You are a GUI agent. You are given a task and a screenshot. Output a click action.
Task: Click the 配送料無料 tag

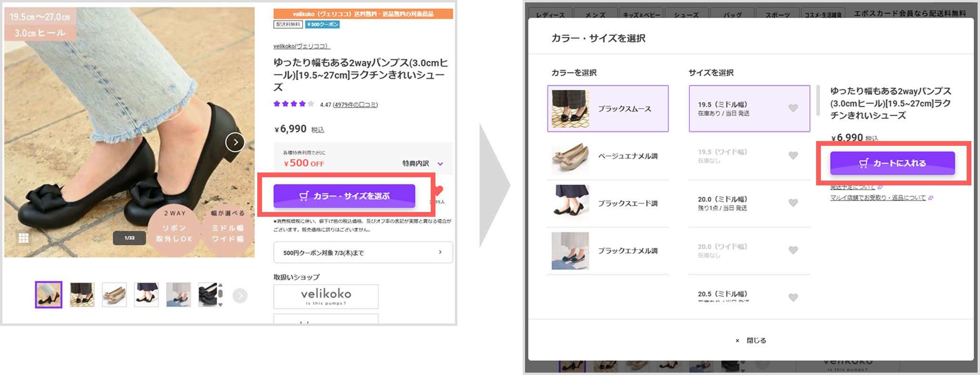288,24
